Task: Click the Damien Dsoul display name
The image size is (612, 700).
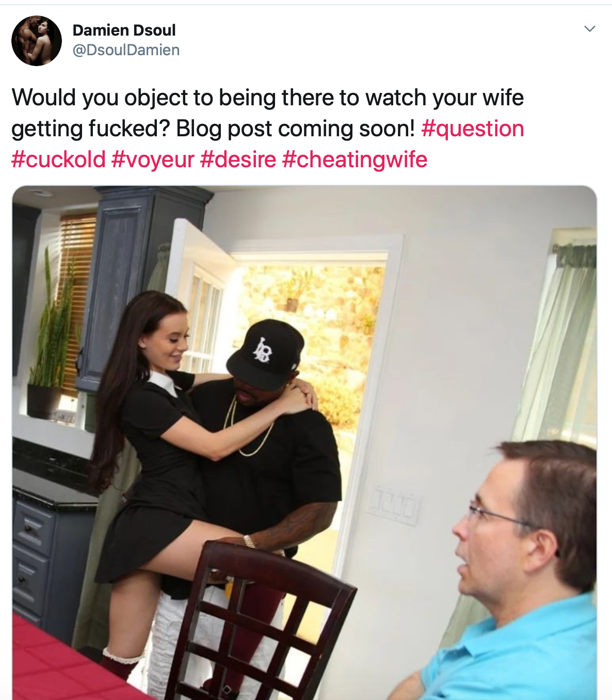Action: (124, 30)
